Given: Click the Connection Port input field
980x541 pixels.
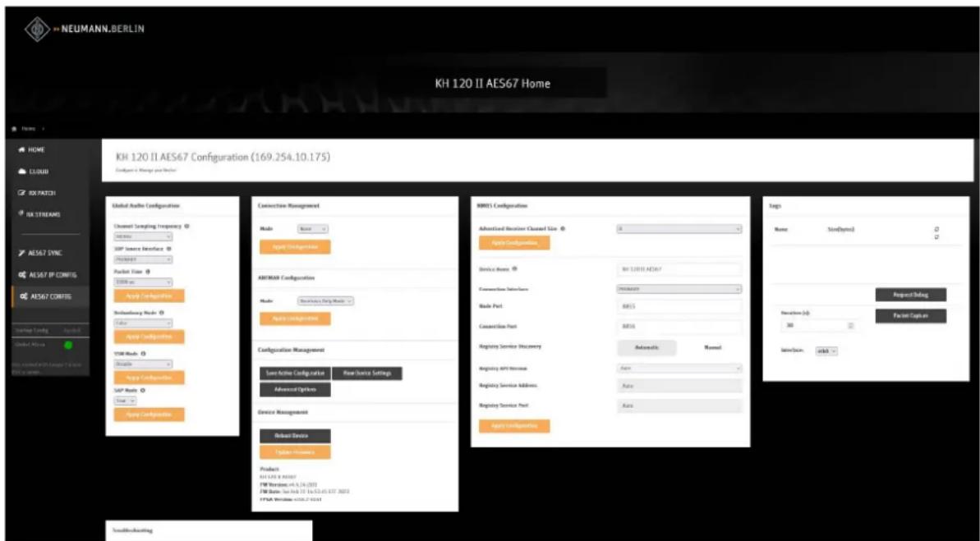Looking at the screenshot, I should click(x=679, y=327).
